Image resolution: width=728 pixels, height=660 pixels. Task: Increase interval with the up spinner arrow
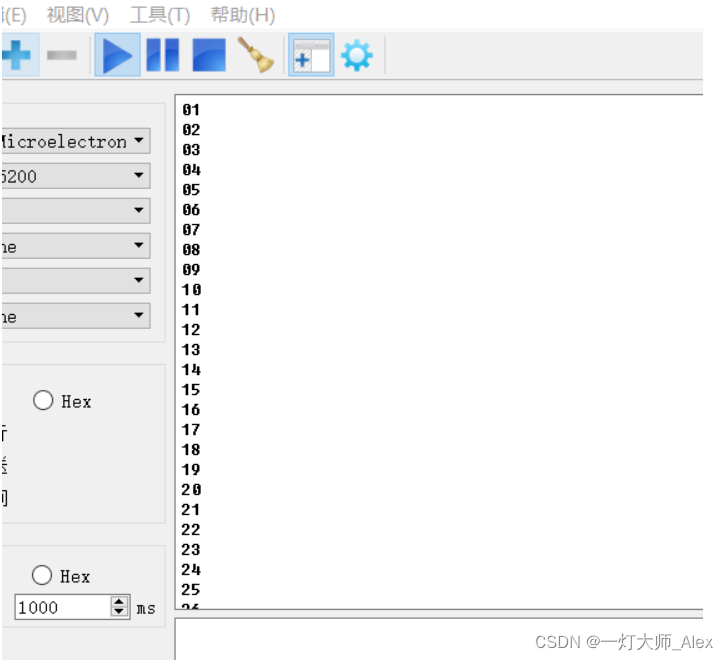tap(119, 601)
